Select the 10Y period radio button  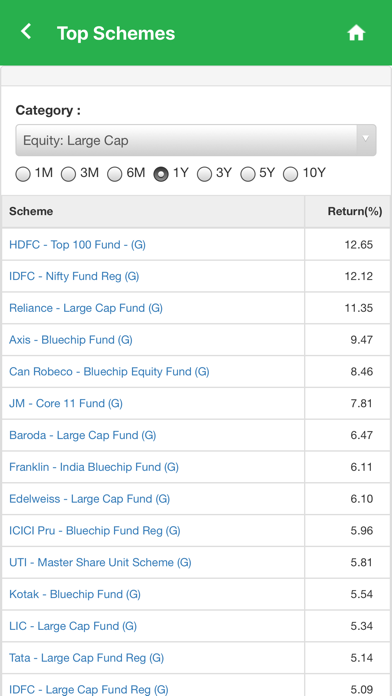tap(290, 174)
